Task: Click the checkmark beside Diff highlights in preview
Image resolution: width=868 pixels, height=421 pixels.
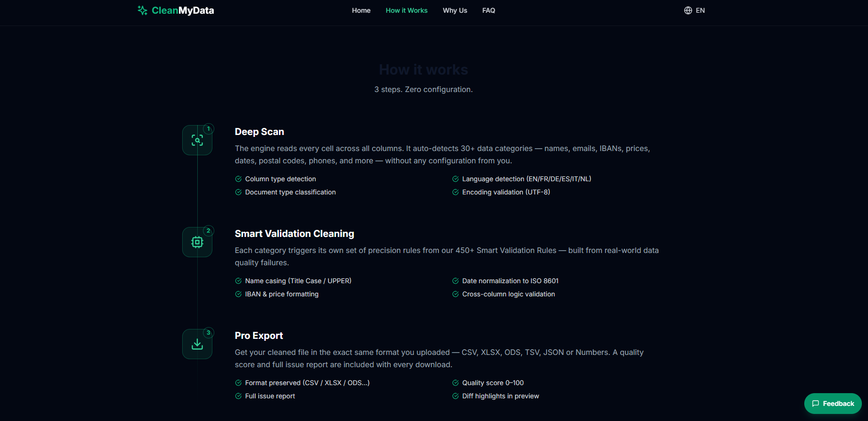Action: (x=455, y=396)
